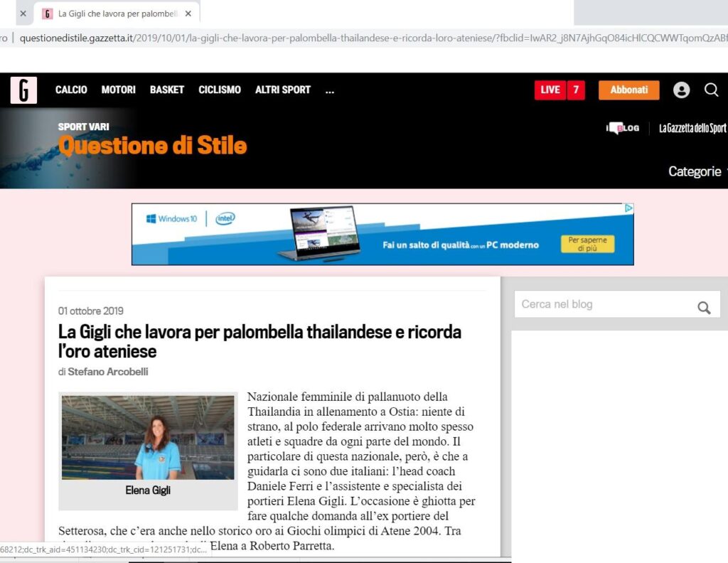The height and width of the screenshot is (563, 728).
Task: Open the user account profile icon
Action: coord(681,90)
